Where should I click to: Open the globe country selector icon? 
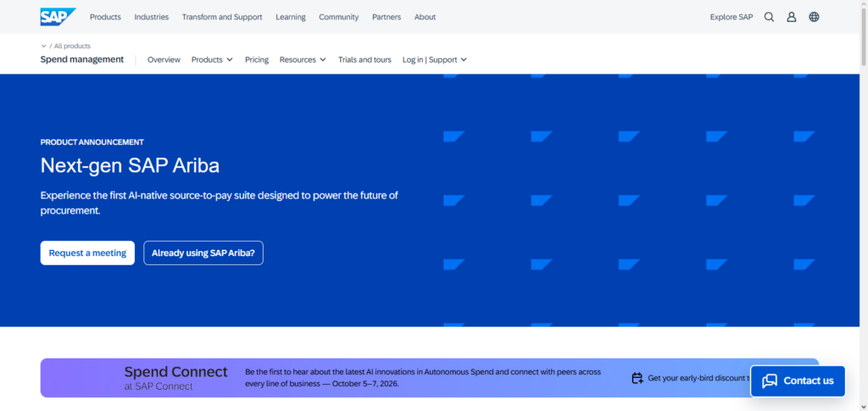[814, 17]
